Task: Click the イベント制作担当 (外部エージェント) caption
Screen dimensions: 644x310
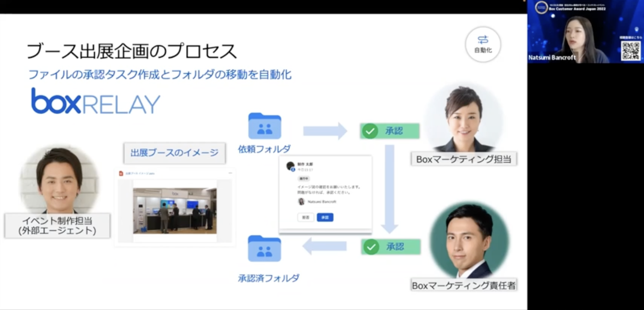Action: click(57, 226)
